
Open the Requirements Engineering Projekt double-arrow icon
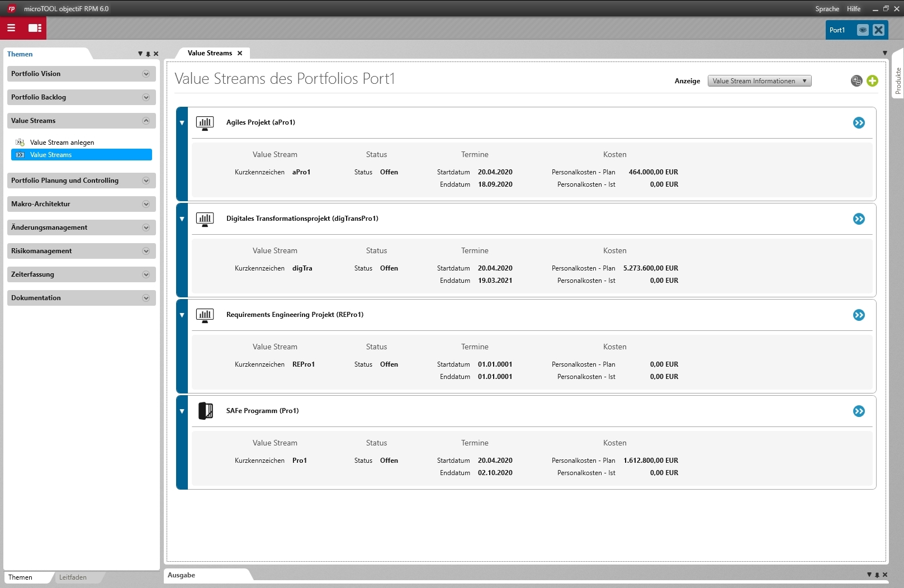(x=859, y=315)
